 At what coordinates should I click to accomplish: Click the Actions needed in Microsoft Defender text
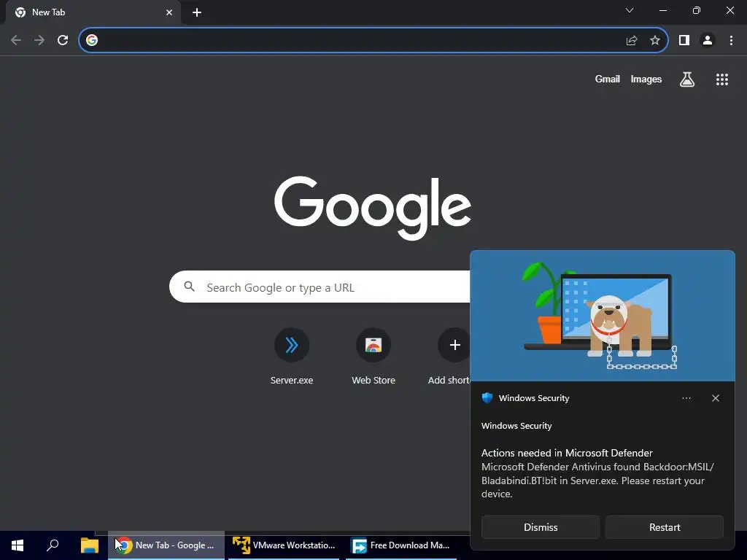click(567, 453)
